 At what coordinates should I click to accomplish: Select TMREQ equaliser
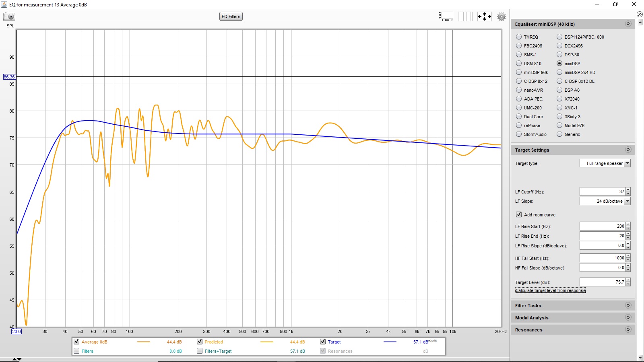(519, 37)
